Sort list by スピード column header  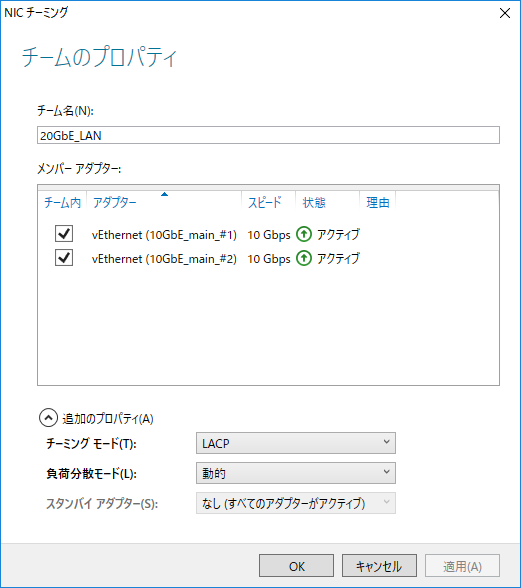click(x=269, y=202)
